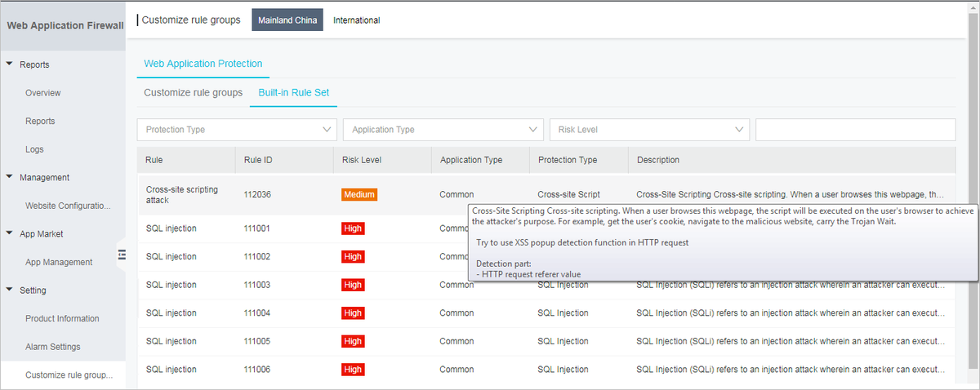Click the High badge for rule 111003
Screen dimensions: 980x390
353,285
